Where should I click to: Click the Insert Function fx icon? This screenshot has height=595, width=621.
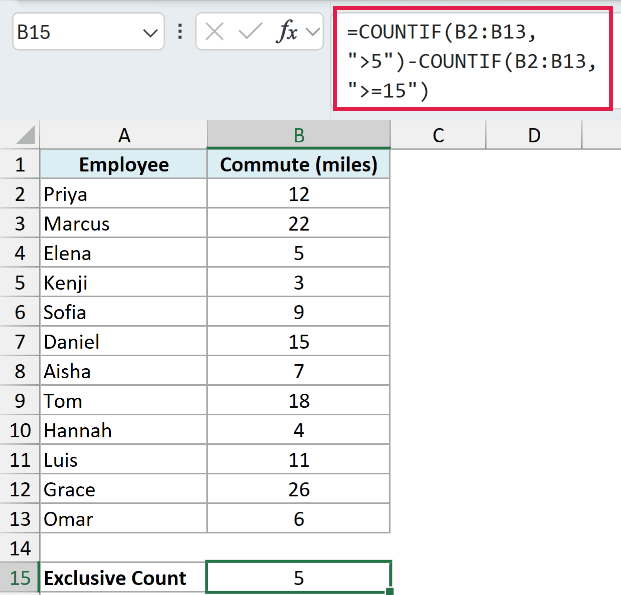click(x=287, y=31)
